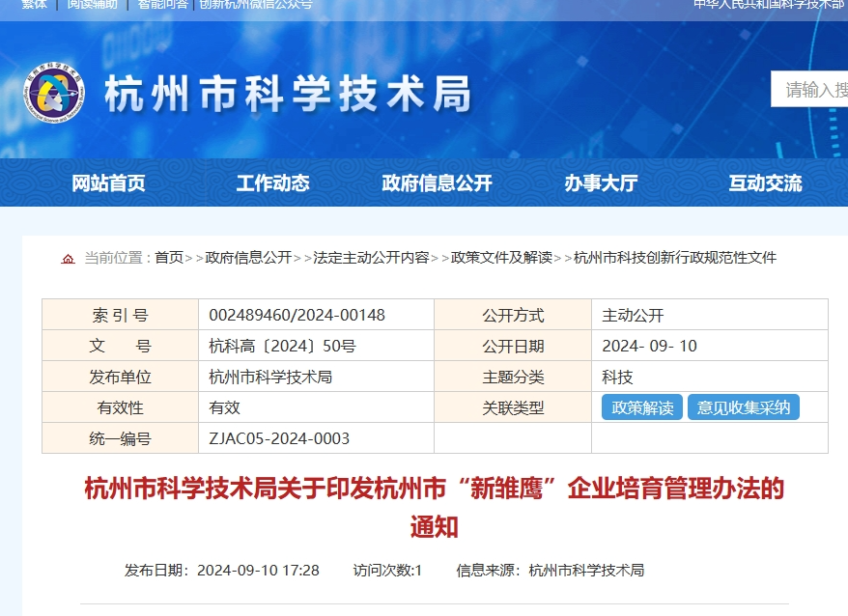The image size is (848, 616).
Task: Click the home icon beside 当前位置
Action: (x=68, y=259)
